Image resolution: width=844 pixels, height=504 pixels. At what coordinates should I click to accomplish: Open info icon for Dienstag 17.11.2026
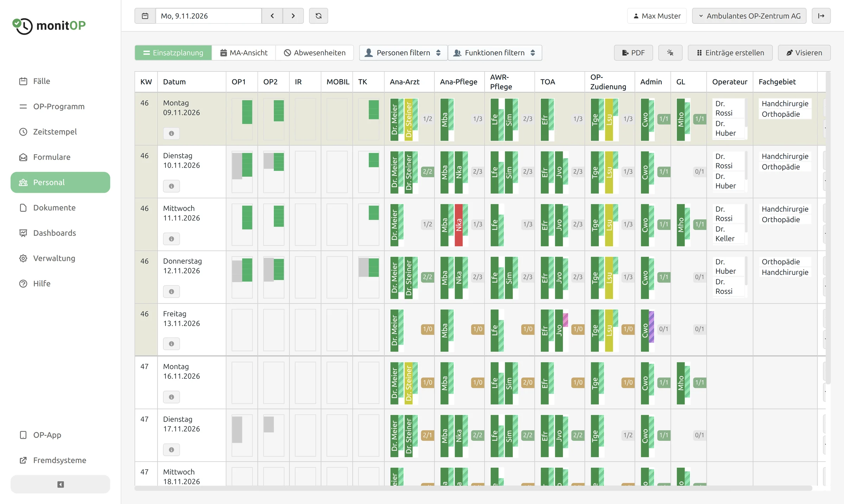[x=171, y=450]
